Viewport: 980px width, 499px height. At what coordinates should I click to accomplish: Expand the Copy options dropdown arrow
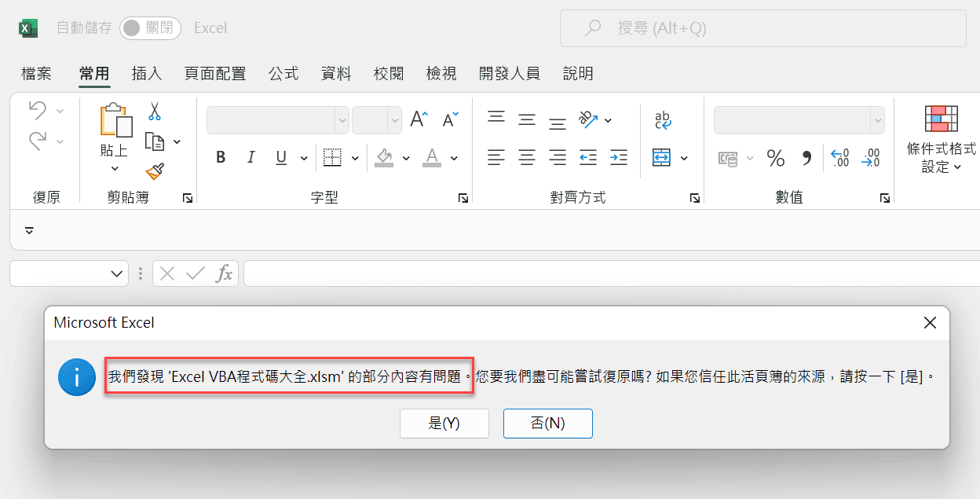coord(177,142)
